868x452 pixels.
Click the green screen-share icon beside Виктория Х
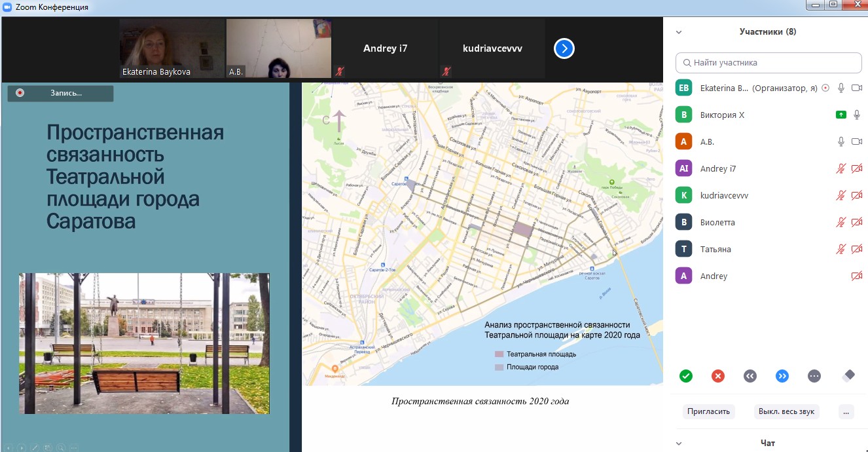(x=841, y=115)
